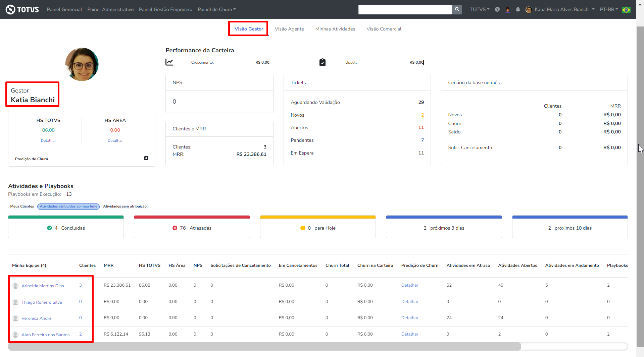Open the Minhas Atividades tab
The image size is (644, 357).
coord(335,29)
